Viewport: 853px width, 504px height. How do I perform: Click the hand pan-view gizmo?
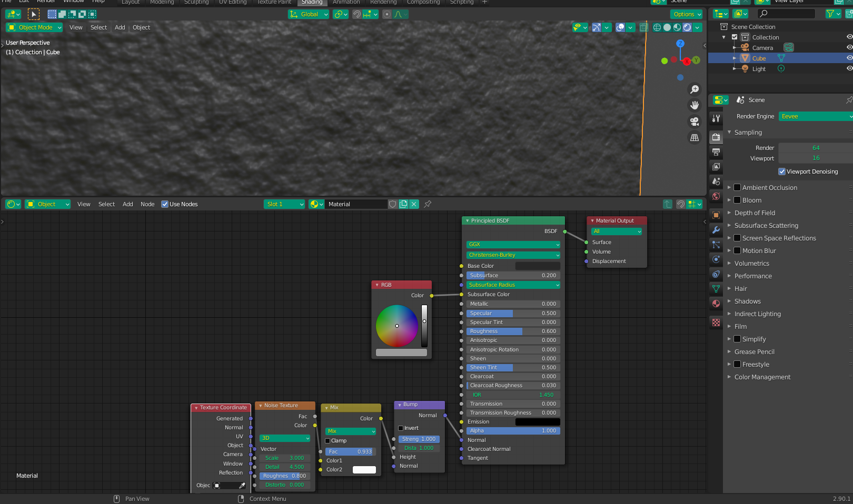[695, 105]
